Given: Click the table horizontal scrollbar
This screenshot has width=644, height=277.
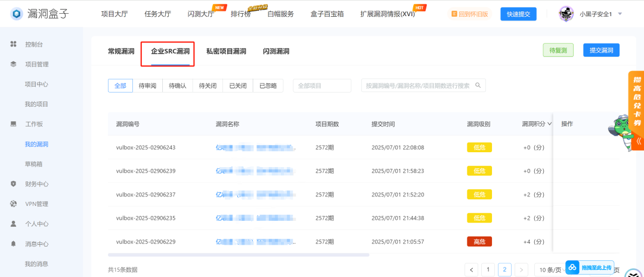Looking at the screenshot, I should tap(239, 255).
